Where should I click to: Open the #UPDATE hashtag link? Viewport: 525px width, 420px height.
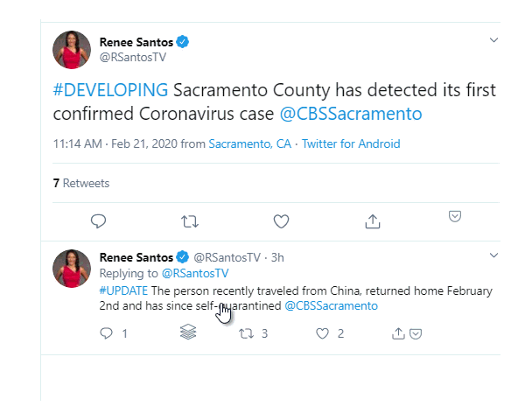[123, 290]
